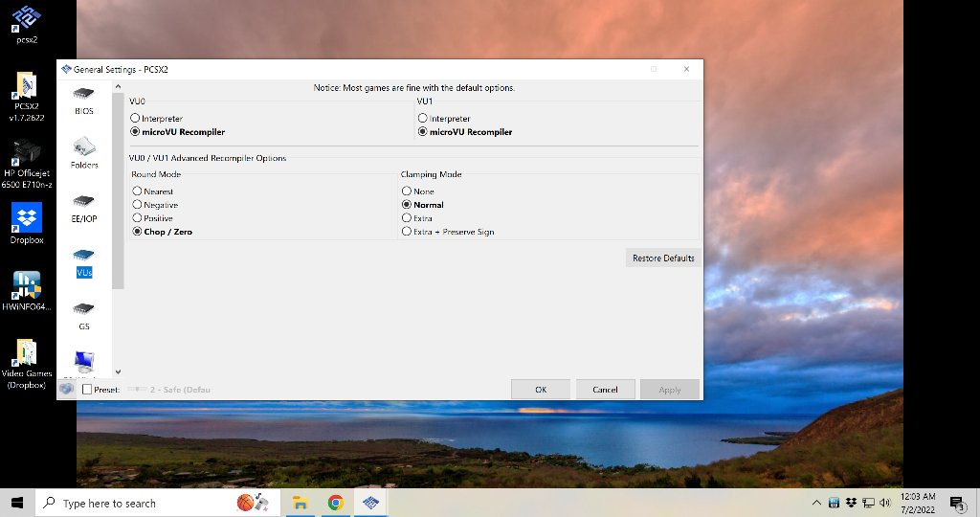Launch the HWiNFO64 desktop shortcut
The width and height of the screenshot is (980, 517).
tap(26, 291)
